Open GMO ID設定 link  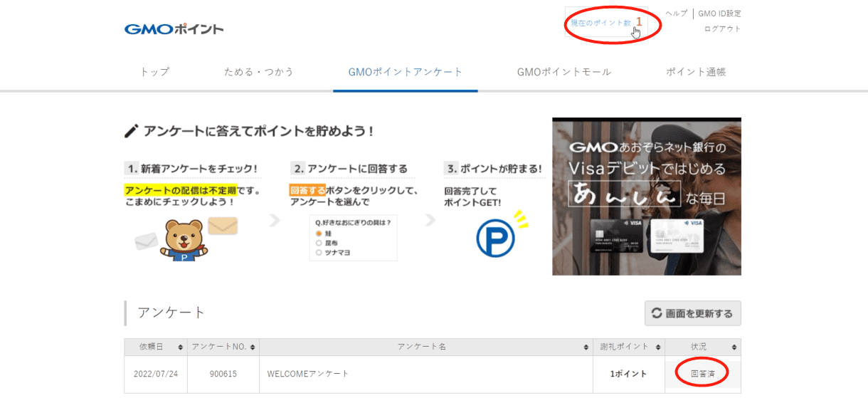[719, 14]
